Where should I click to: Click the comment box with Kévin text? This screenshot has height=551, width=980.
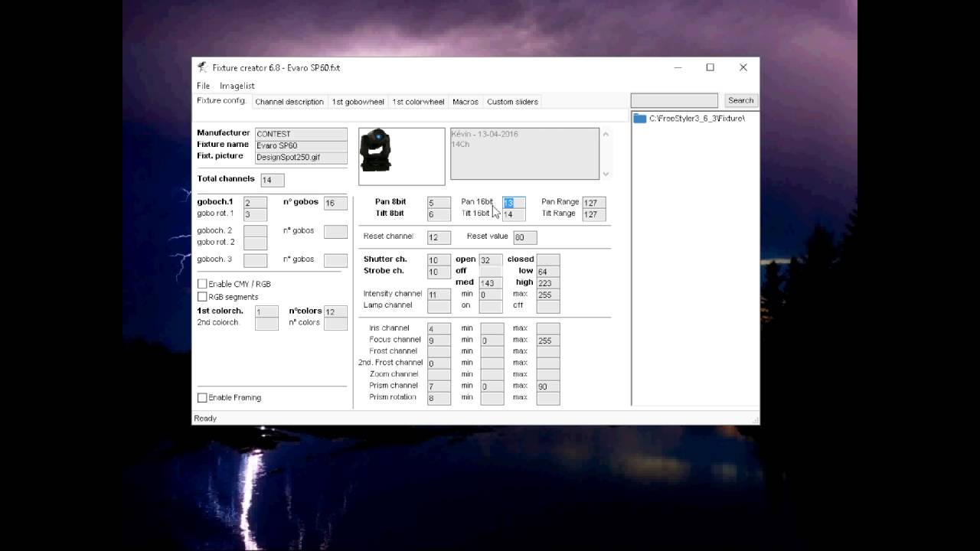(x=524, y=154)
